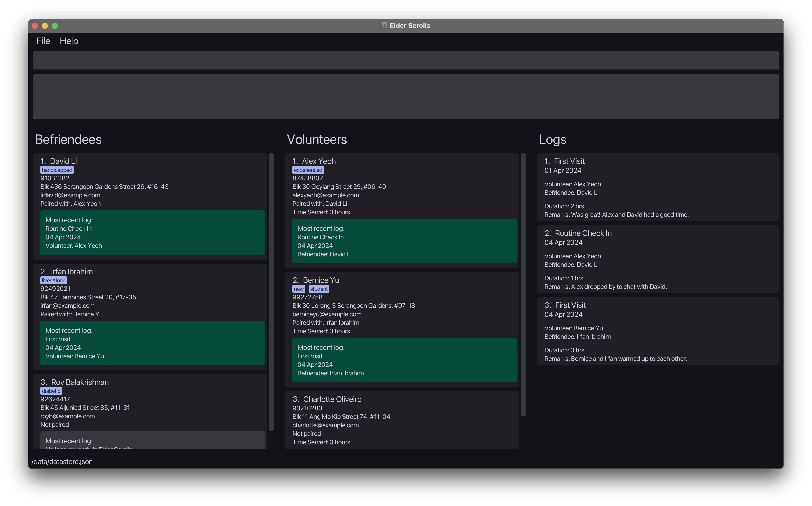812x506 pixels.
Task: Click the livesAlone tag
Action: 53,280
